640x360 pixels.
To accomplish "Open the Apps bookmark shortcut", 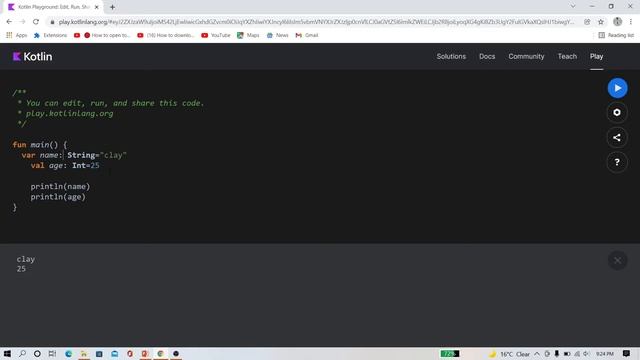I will pyautogui.click(x=17, y=35).
